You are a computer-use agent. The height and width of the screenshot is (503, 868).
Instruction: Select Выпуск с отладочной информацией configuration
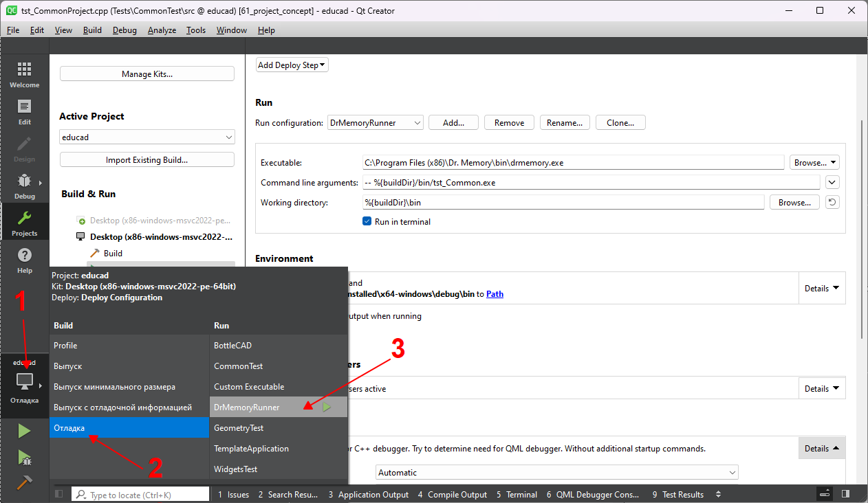[129, 407]
